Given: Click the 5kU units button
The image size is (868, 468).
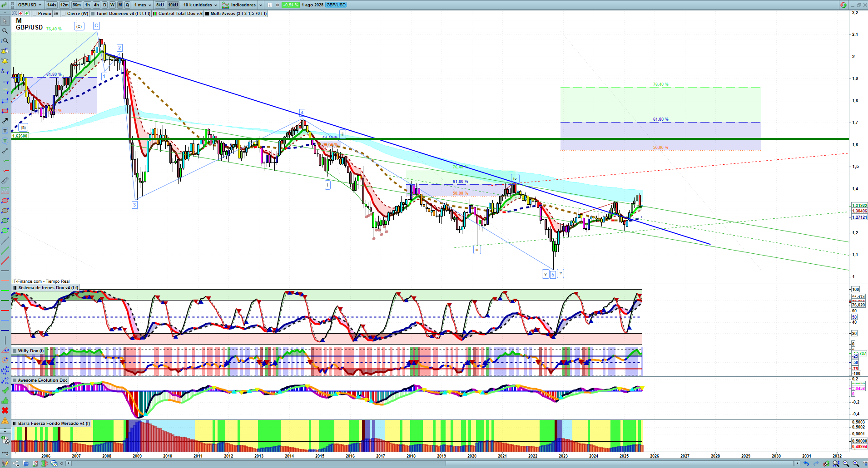Looking at the screenshot, I should [160, 5].
